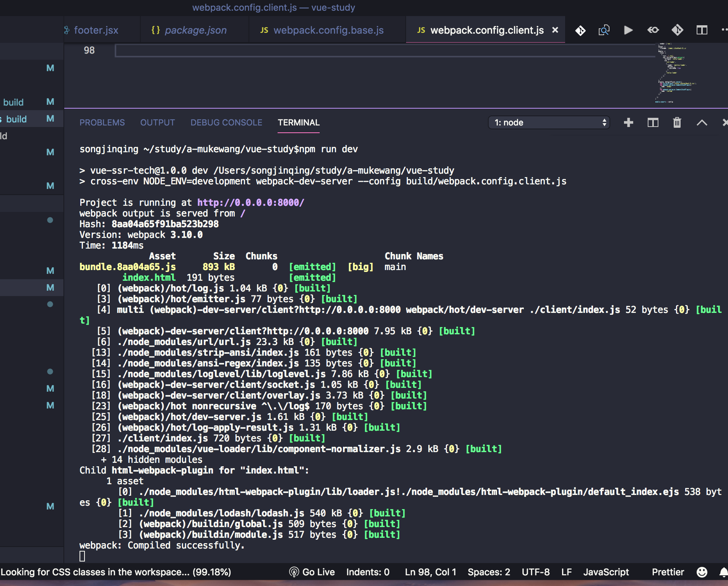Close the webpack.config.client.js tab
728x586 pixels.
(x=555, y=30)
